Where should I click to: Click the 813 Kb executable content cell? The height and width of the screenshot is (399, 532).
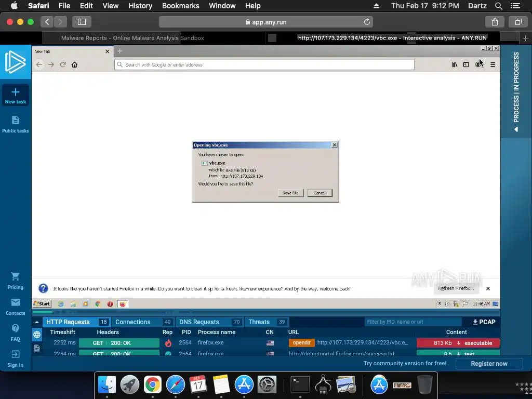click(x=458, y=343)
